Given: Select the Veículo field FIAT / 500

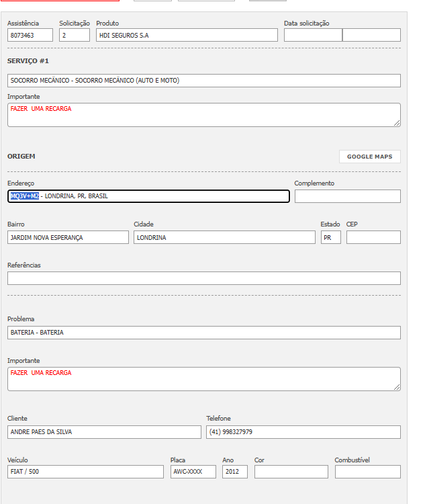Looking at the screenshot, I should click(x=85, y=472).
